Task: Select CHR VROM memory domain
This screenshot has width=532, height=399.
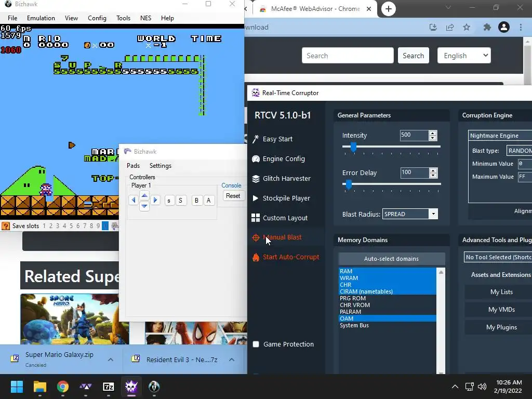Action: point(388,305)
